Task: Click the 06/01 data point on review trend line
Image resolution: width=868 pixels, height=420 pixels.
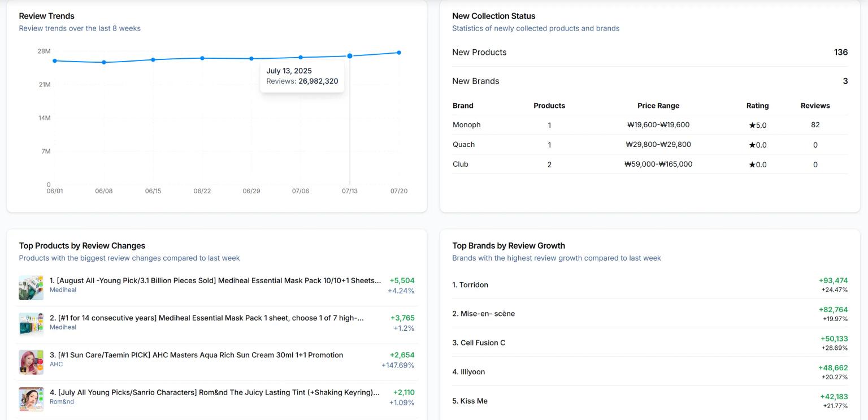Action: pyautogui.click(x=55, y=60)
